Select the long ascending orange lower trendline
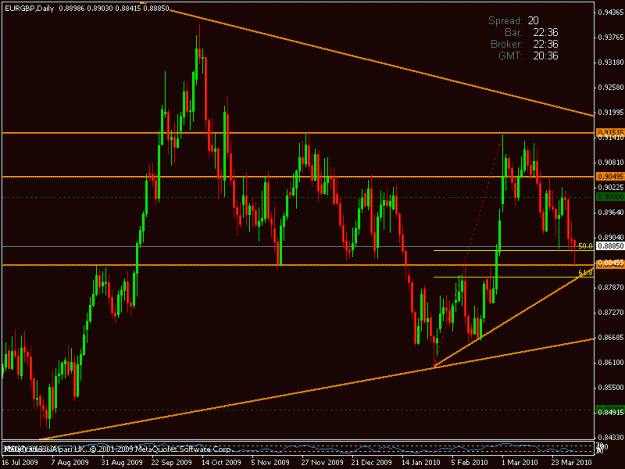Image resolution: width=625 pixels, height=469 pixels. click(315, 389)
